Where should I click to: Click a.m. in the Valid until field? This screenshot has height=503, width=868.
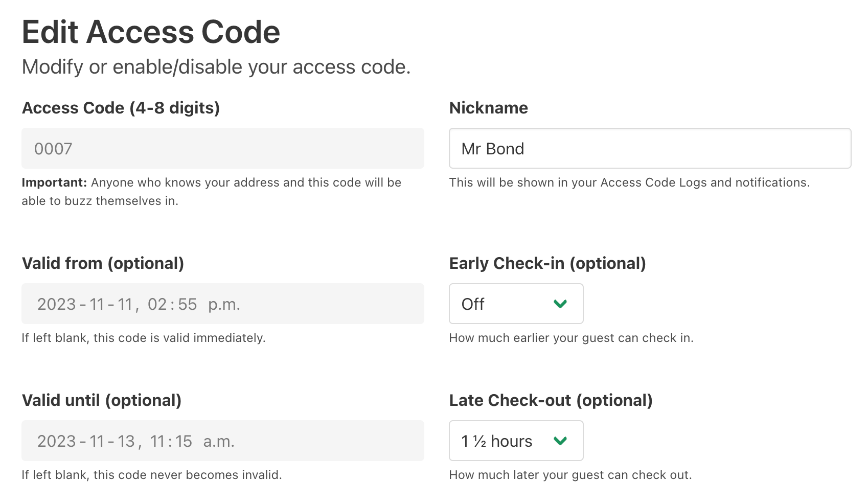(x=219, y=442)
